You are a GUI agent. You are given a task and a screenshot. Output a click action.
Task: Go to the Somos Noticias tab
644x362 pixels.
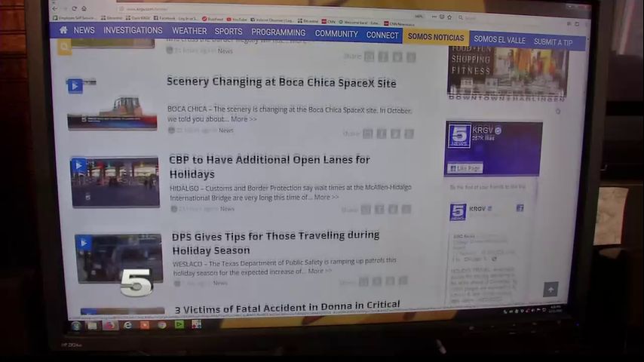435,37
